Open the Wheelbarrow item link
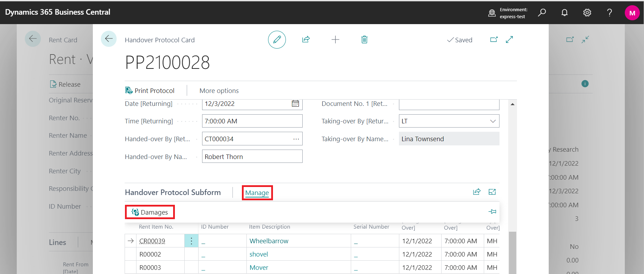The image size is (644, 274). tap(269, 241)
